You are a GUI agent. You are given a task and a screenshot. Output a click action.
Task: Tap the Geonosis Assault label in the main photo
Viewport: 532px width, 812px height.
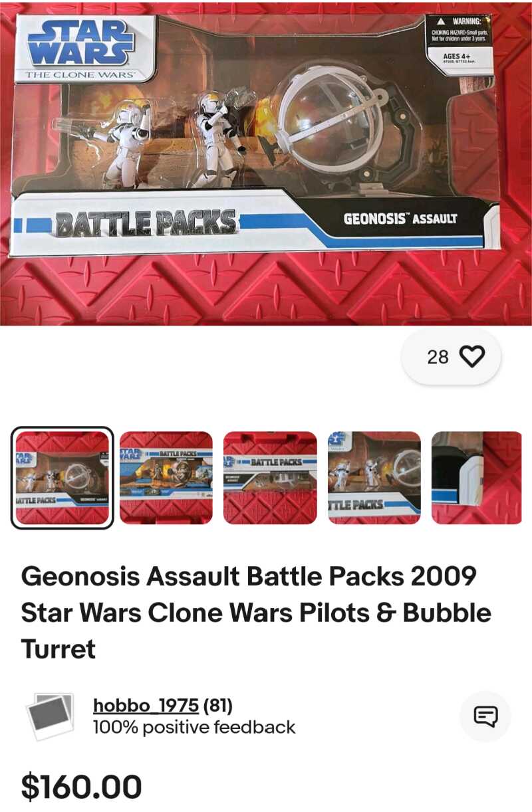click(400, 218)
